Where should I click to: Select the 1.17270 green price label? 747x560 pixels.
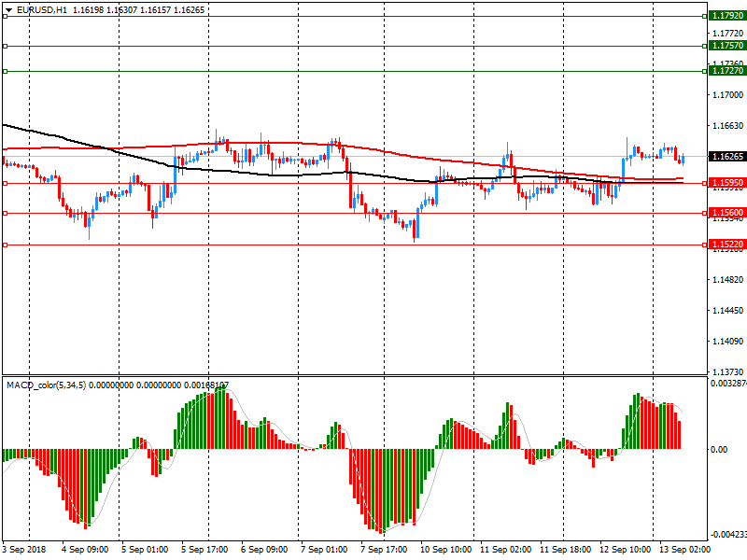point(726,71)
